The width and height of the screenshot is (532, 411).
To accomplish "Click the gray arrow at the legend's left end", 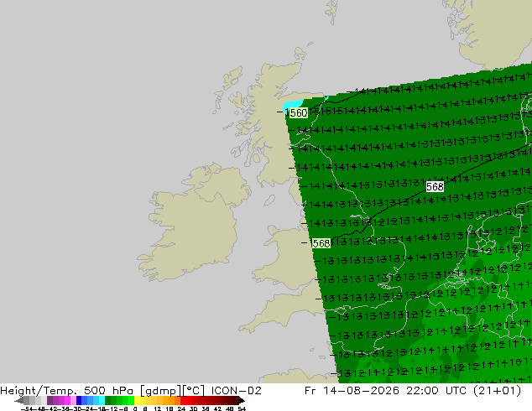I will 19,400.
